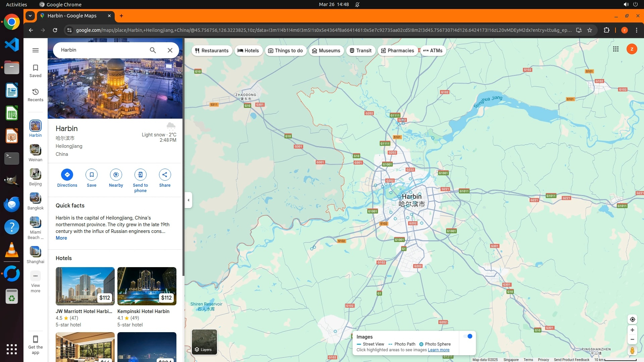Open the Learn more link

click(438, 350)
